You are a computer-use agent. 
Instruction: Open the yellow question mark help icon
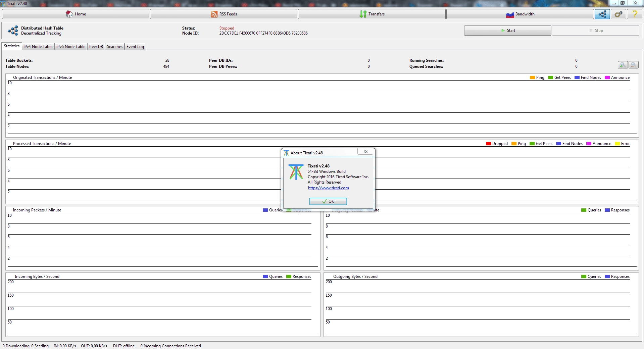click(634, 14)
